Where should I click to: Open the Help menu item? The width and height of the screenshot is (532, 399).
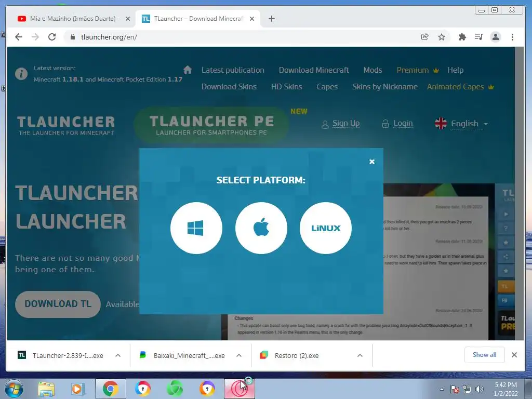click(x=455, y=70)
